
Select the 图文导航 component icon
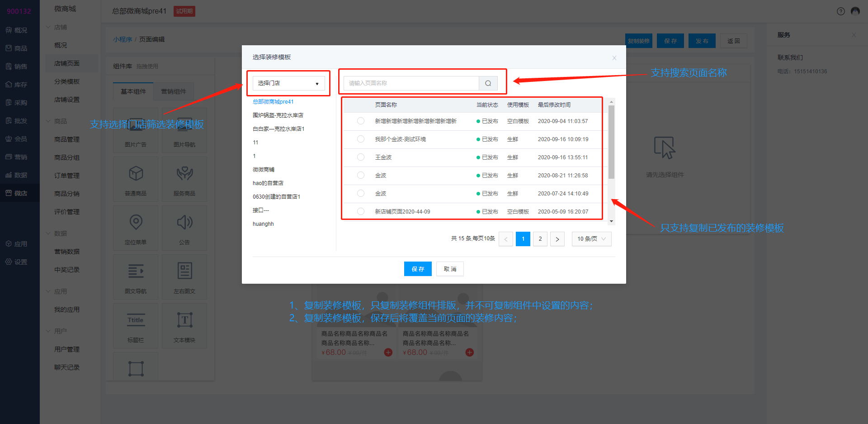click(x=136, y=271)
